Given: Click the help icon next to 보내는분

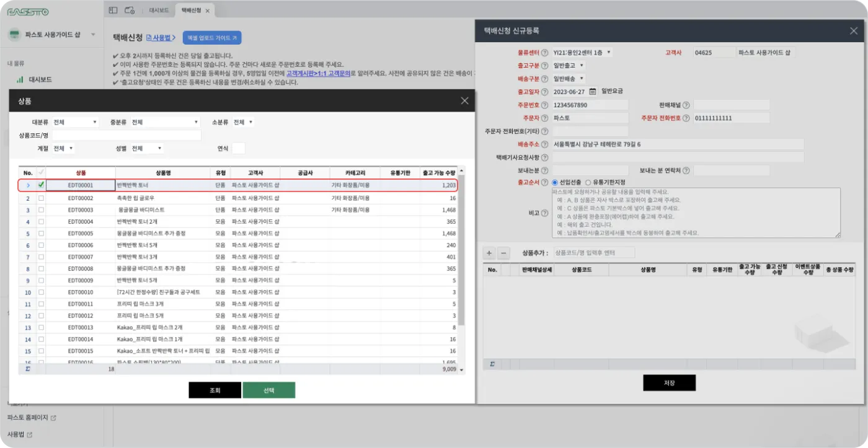Looking at the screenshot, I should coord(544,170).
